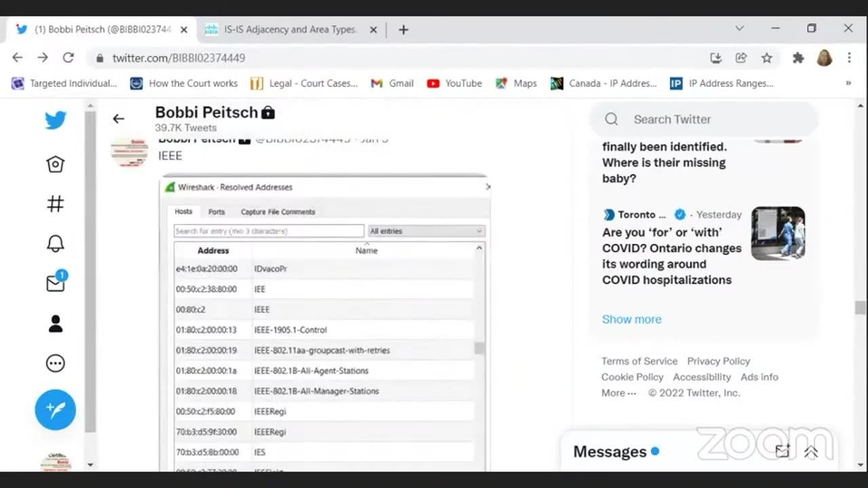Open Profile person icon in sidebar
The width and height of the screenshot is (868, 488).
pyautogui.click(x=56, y=324)
